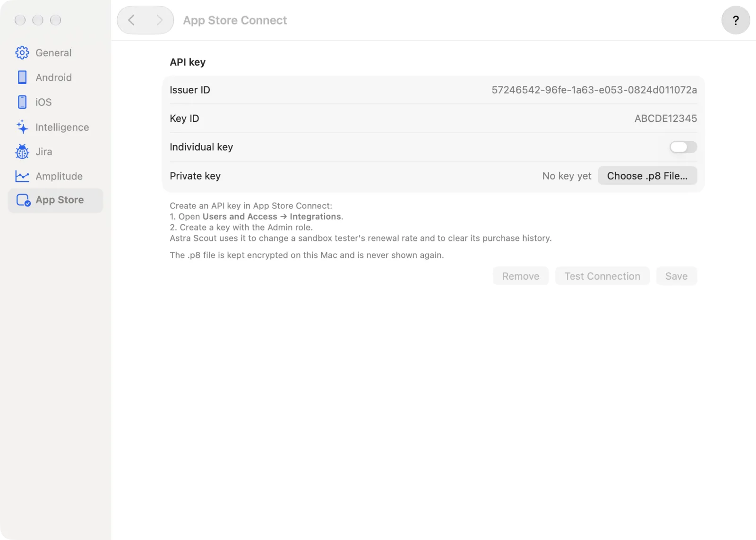The width and height of the screenshot is (756, 540).
Task: Open the General settings label
Action: tap(53, 53)
